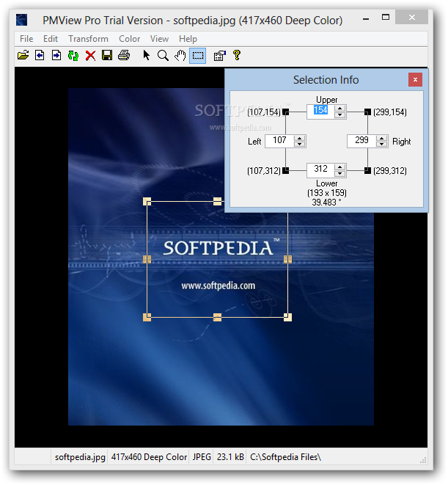
Task: Click the Upper value field showing 154
Action: click(x=320, y=112)
